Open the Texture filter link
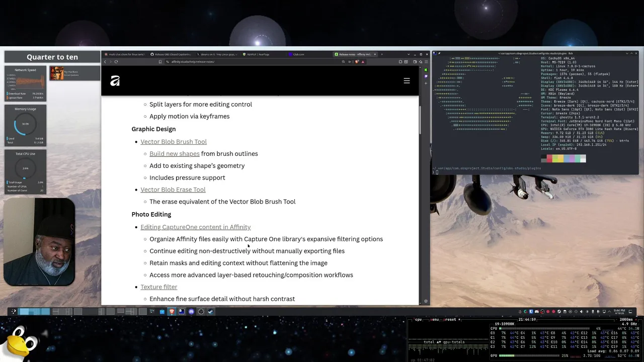The image size is (644, 362). (x=159, y=287)
